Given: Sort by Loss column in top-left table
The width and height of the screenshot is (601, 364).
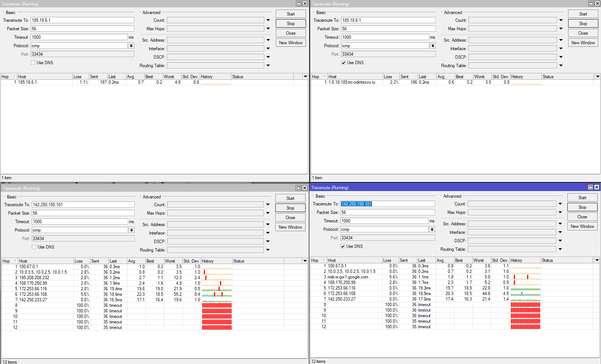Looking at the screenshot, I should tap(81, 77).
